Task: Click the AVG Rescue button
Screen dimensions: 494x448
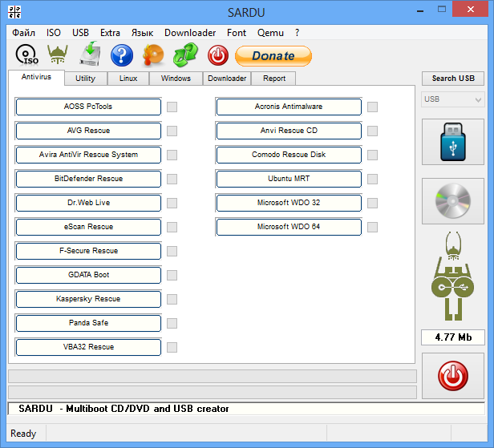Action: pyautogui.click(x=88, y=131)
